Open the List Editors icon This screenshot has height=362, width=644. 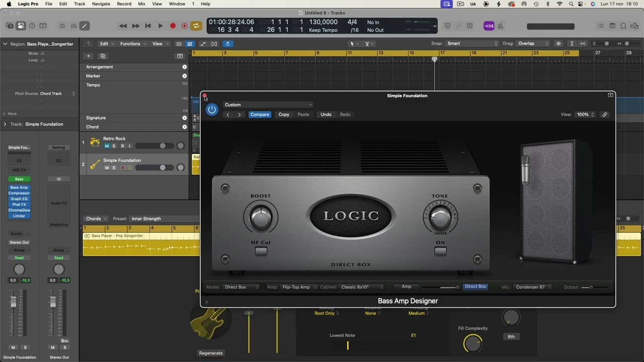601,26
